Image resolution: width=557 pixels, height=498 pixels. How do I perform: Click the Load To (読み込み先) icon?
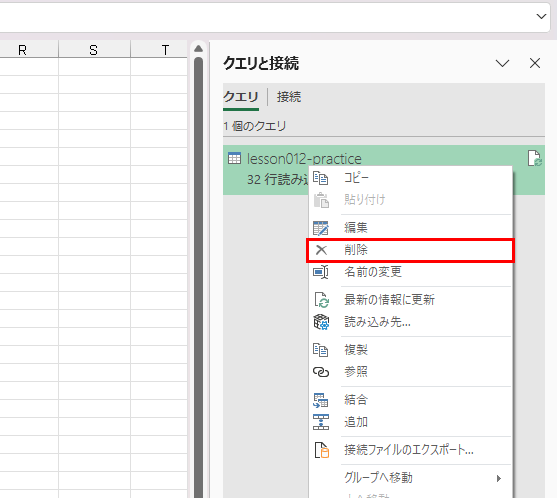321,322
